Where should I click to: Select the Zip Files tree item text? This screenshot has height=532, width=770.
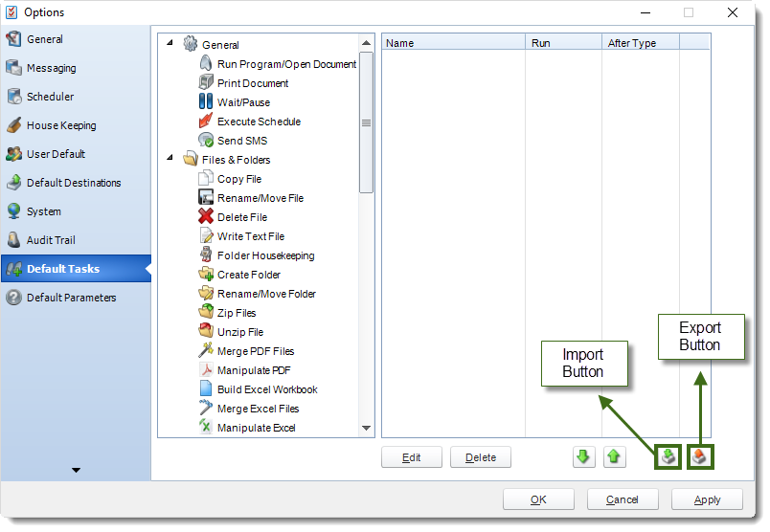(x=237, y=313)
